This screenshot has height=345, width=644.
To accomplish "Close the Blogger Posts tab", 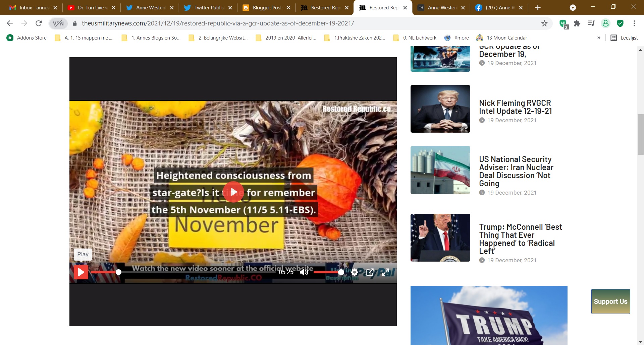I will (x=288, y=8).
